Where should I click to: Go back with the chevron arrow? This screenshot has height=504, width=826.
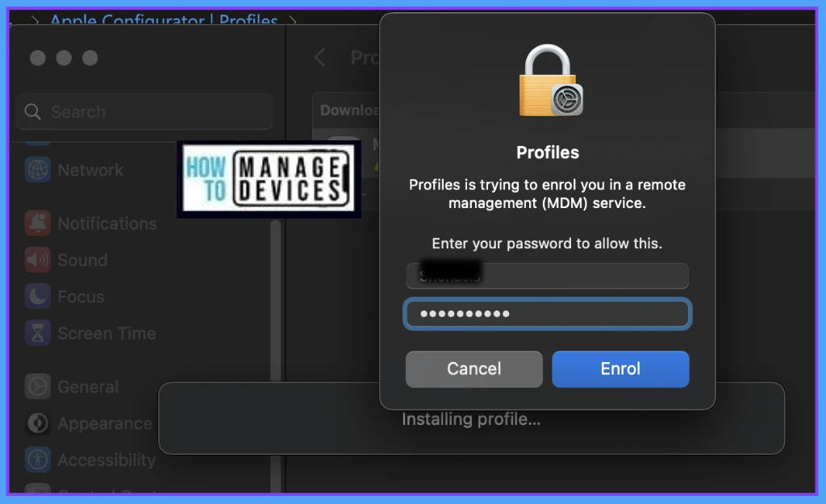319,57
